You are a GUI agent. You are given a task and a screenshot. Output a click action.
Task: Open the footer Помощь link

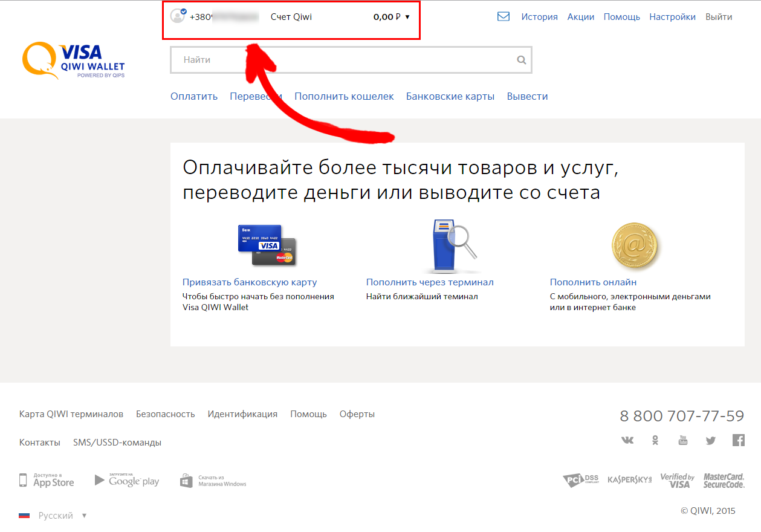coord(308,414)
